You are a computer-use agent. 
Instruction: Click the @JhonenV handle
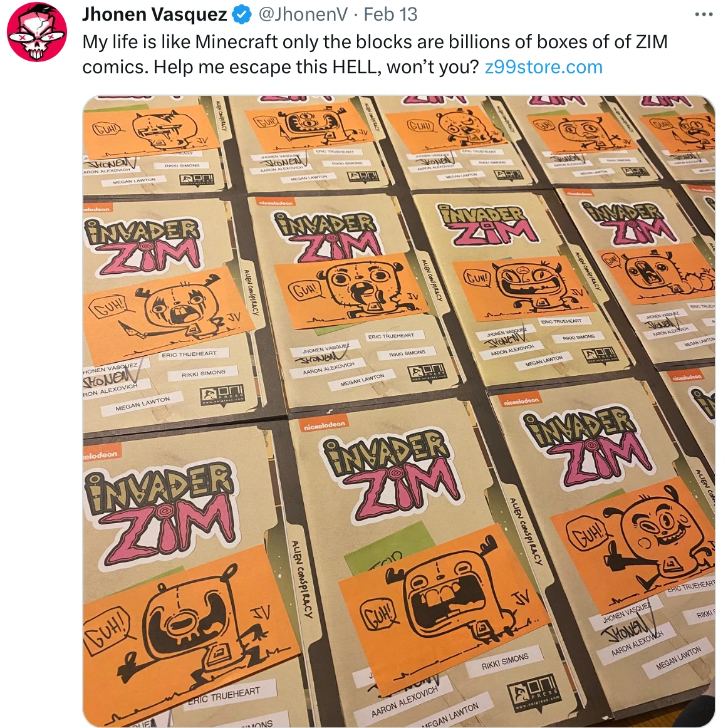(x=302, y=15)
